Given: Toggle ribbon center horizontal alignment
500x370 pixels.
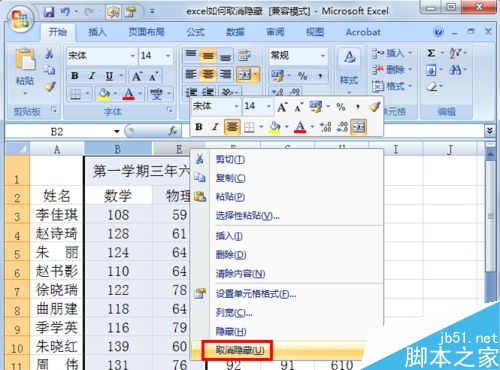Looking at the screenshot, I should (x=208, y=74).
